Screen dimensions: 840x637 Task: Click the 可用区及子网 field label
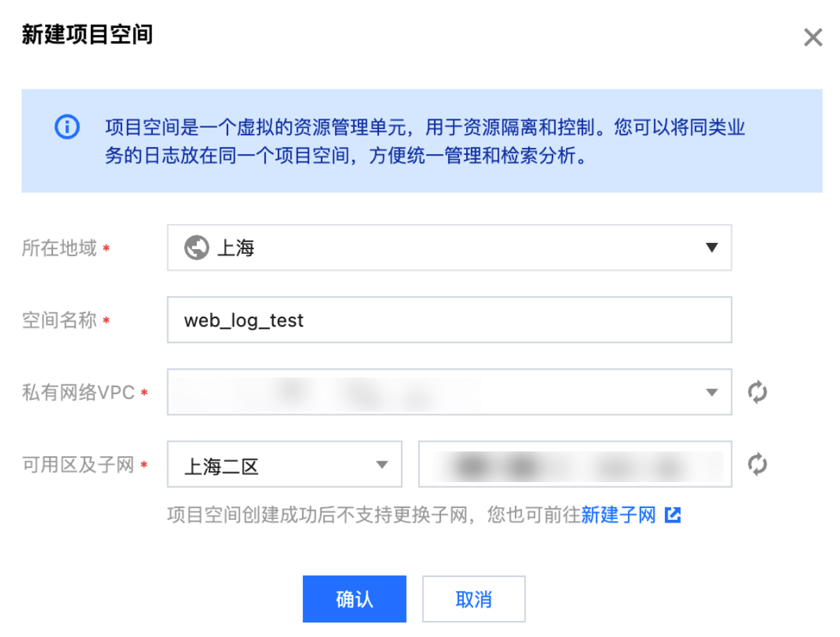pyautogui.click(x=78, y=465)
